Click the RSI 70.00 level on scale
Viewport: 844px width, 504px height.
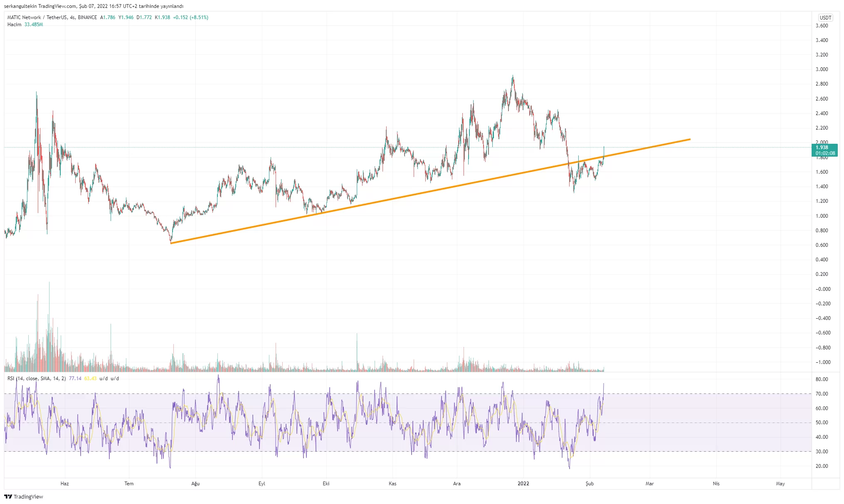point(822,393)
